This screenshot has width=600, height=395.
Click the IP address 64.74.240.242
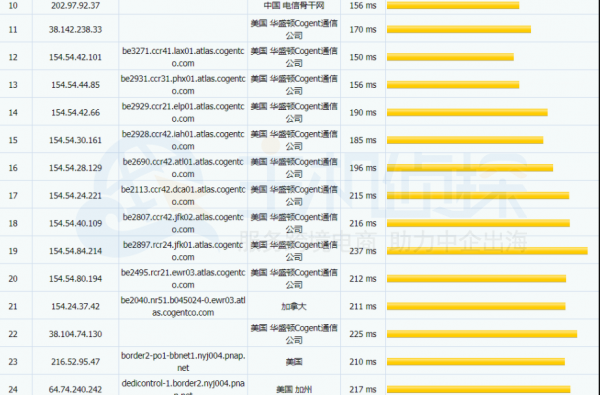coord(75,389)
